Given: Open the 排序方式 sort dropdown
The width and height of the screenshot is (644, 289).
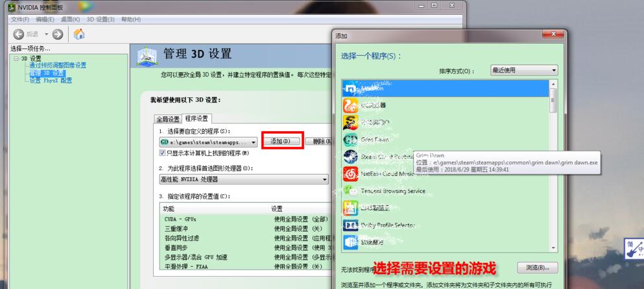Looking at the screenshot, I should pyautogui.click(x=524, y=70).
